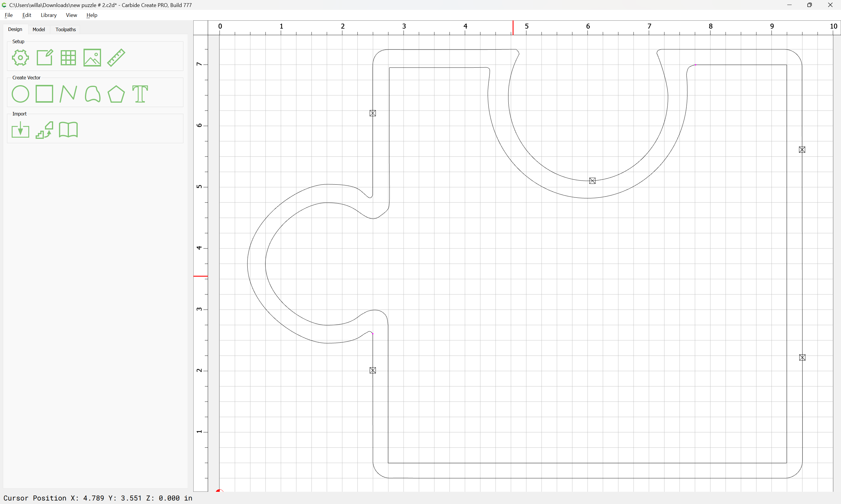Open the image trace import icon
841x504 pixels.
click(44, 130)
